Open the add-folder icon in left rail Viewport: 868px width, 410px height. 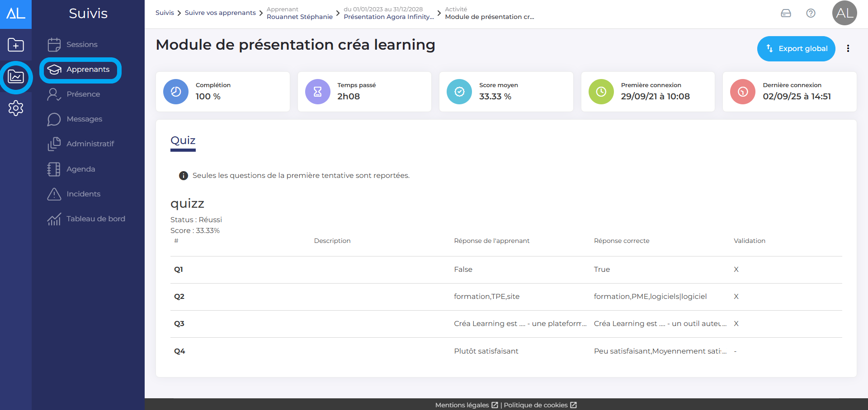click(x=16, y=45)
